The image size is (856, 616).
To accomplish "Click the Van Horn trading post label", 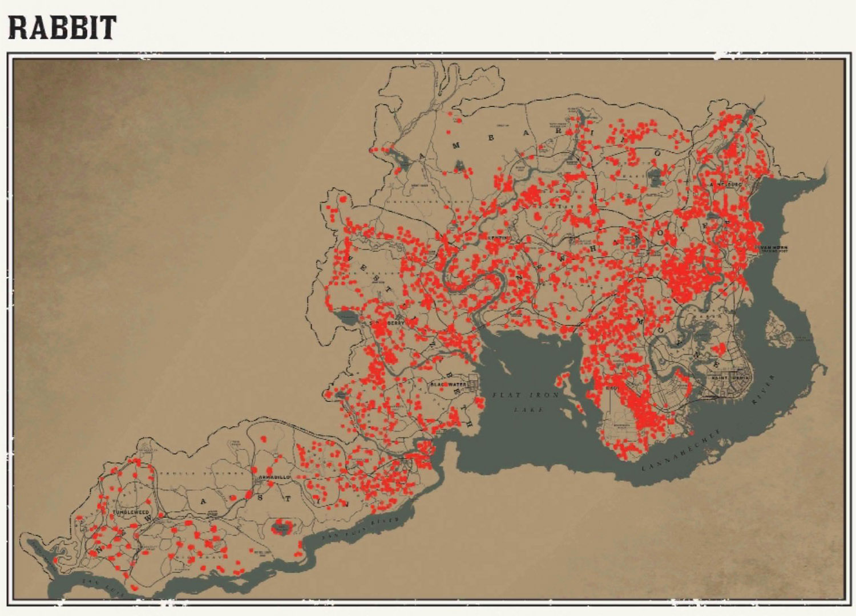I will click(774, 248).
